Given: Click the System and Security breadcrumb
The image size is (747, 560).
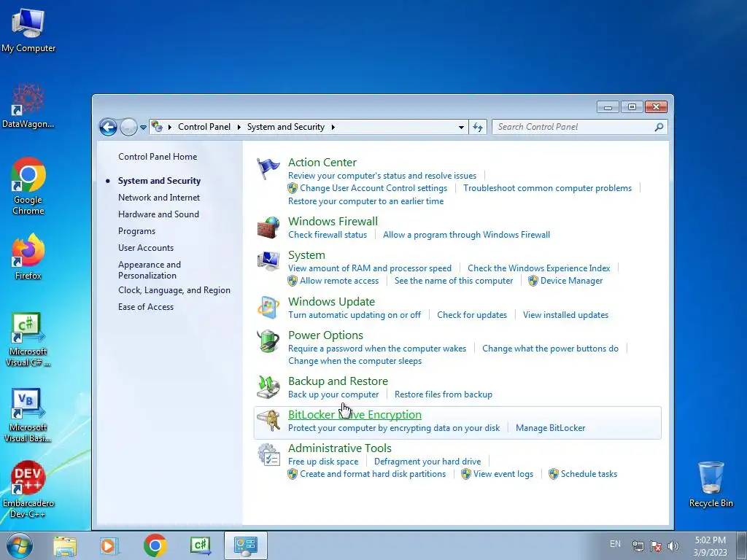Looking at the screenshot, I should (285, 127).
